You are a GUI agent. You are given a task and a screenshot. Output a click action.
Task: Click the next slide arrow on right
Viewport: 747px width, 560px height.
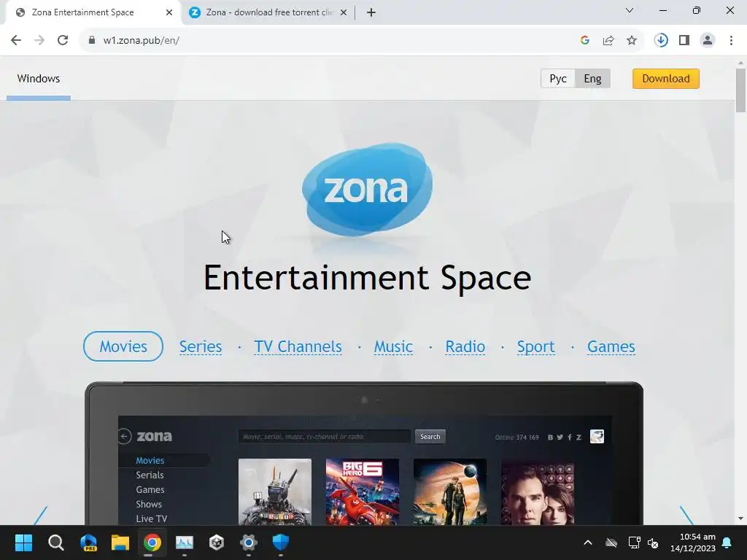pos(686,516)
